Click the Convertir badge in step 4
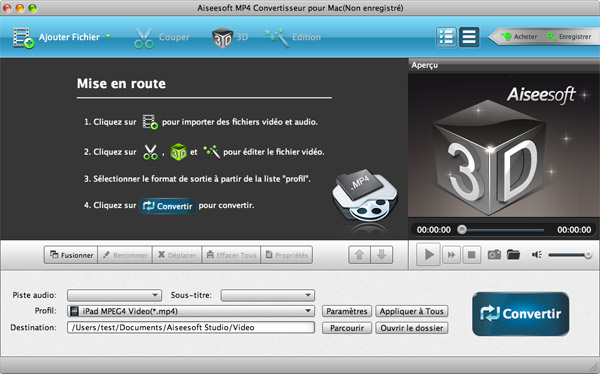600x374 pixels. [168, 206]
